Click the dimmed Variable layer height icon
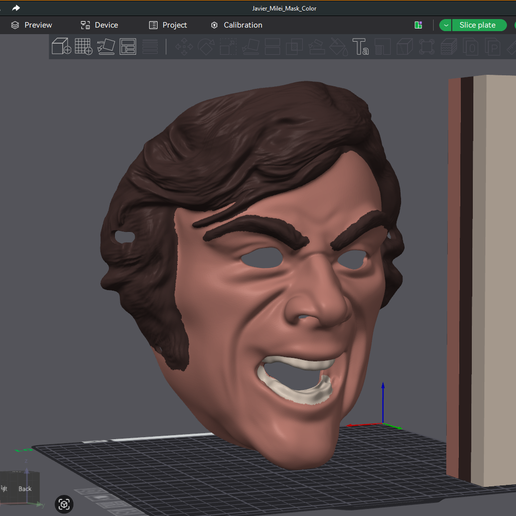 tap(150, 46)
